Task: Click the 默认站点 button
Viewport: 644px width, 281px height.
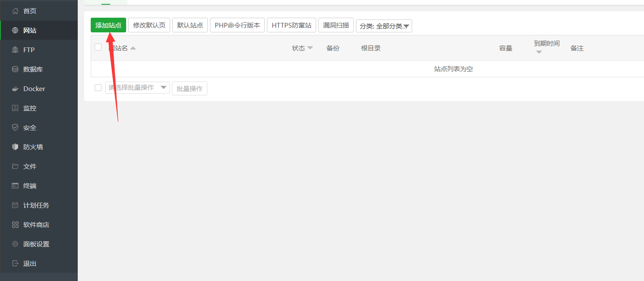Action: tap(190, 25)
